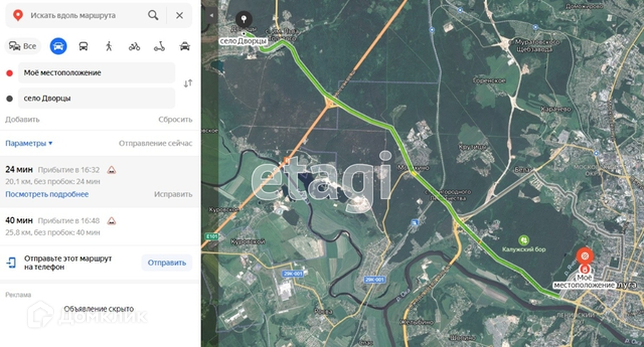
Task: Select walking route mode
Action: click(109, 46)
